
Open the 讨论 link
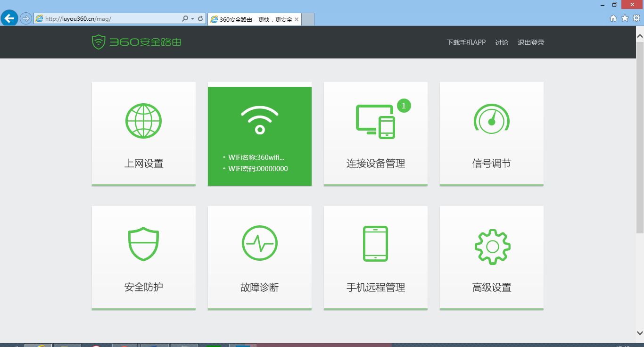pos(502,42)
